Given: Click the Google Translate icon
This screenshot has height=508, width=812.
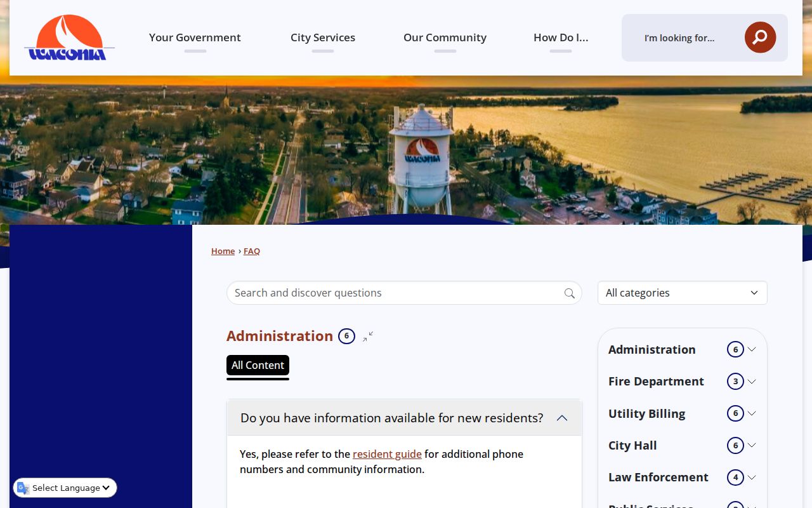Looking at the screenshot, I should tap(23, 488).
